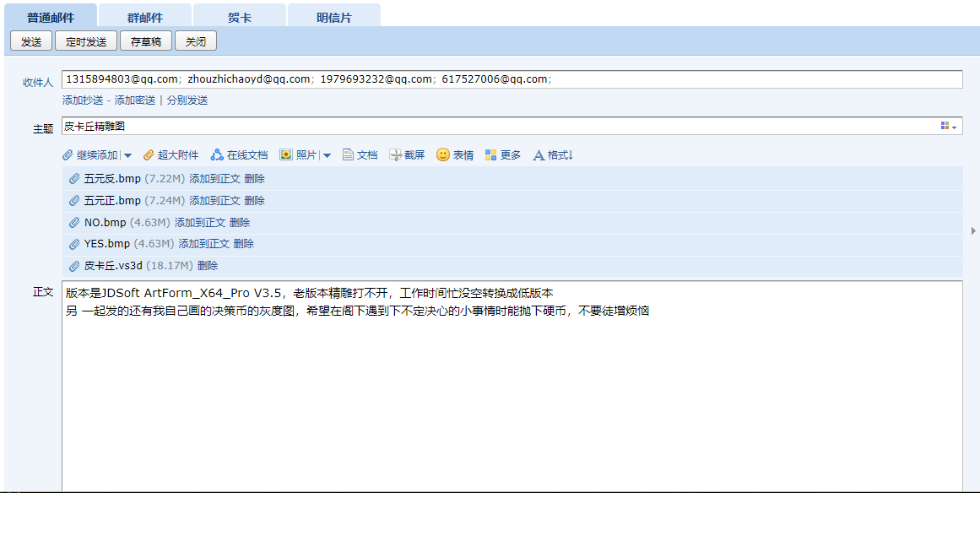Viewport: 980px width, 547px height.
Task: Switch to the 群邮件 tab
Action: [x=145, y=16]
